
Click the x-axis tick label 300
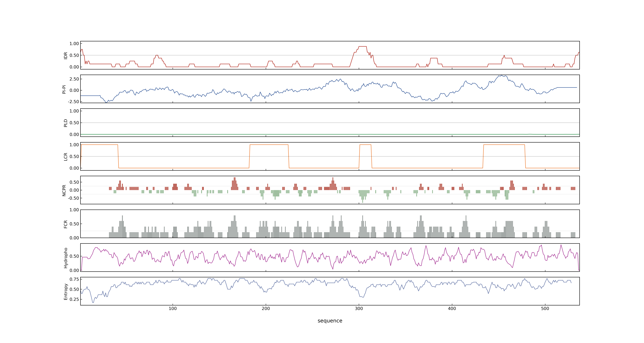359,309
